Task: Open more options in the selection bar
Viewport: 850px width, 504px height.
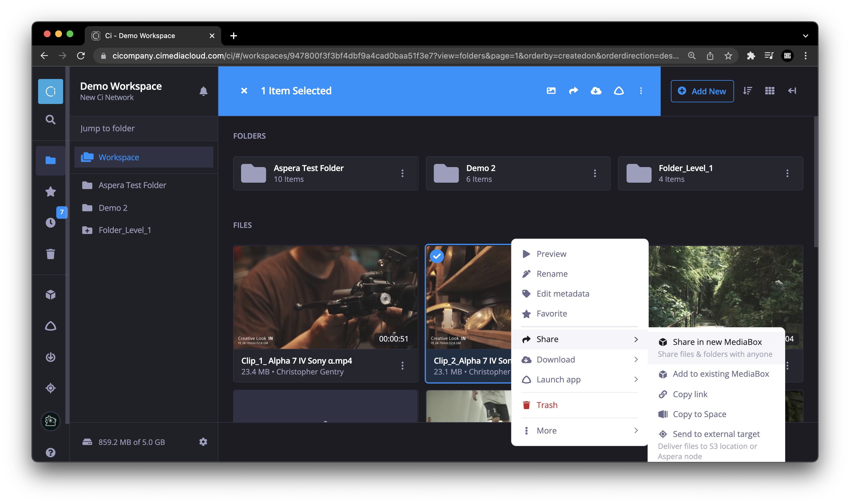Action: point(641,91)
